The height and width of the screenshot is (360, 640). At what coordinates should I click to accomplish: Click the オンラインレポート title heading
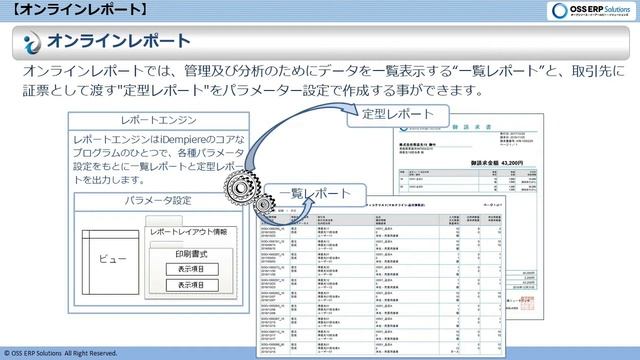click(119, 41)
